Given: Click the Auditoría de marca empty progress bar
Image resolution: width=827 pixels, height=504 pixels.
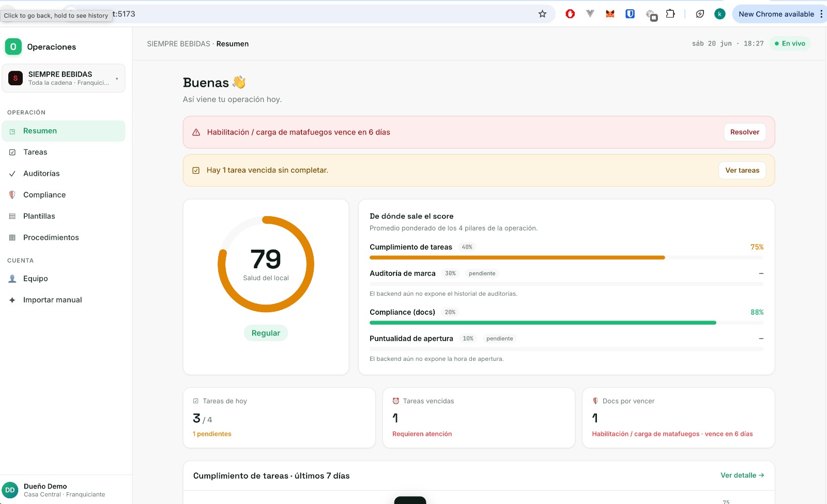Looking at the screenshot, I should [566, 284].
